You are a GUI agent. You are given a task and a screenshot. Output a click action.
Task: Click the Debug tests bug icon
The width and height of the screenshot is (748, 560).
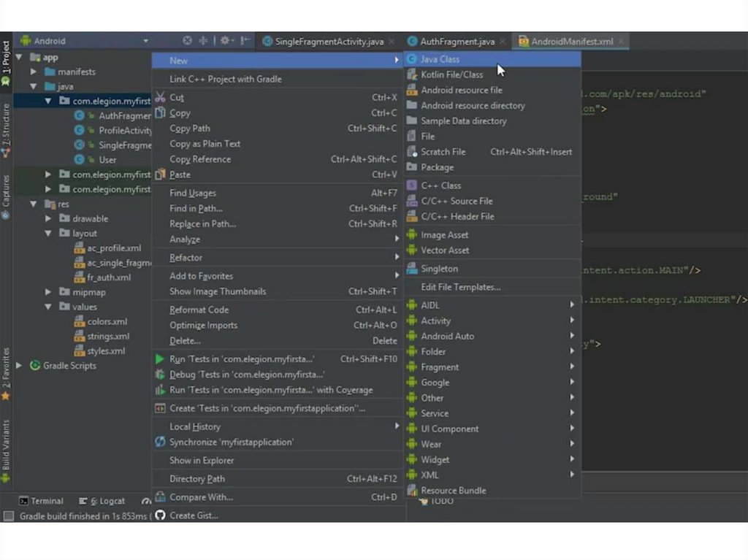pyautogui.click(x=160, y=375)
